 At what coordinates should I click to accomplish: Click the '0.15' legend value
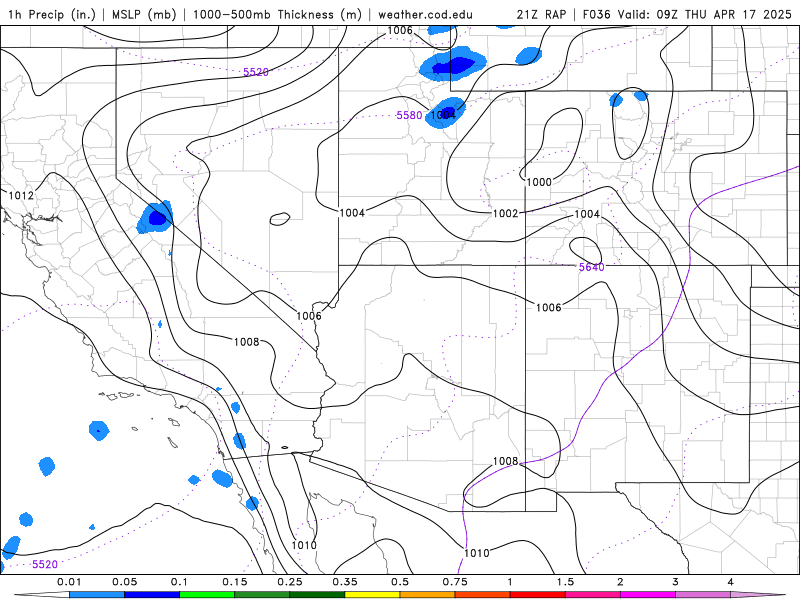click(235, 582)
